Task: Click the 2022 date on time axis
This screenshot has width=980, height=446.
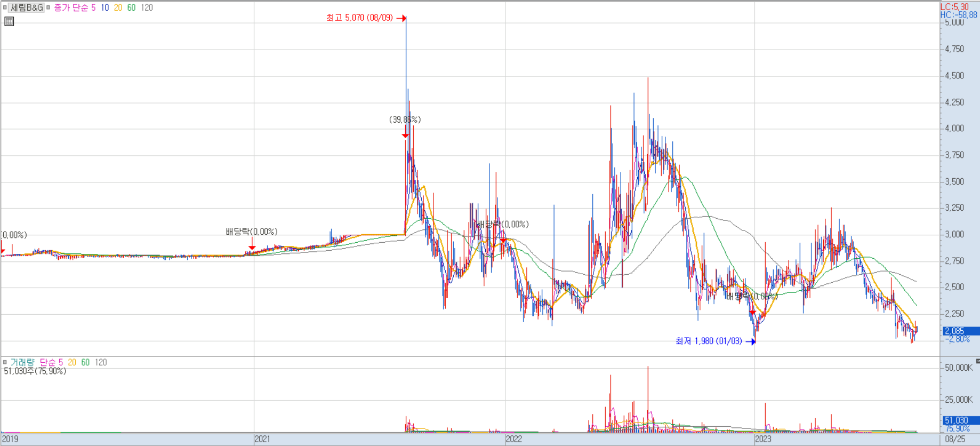Action: 514,439
